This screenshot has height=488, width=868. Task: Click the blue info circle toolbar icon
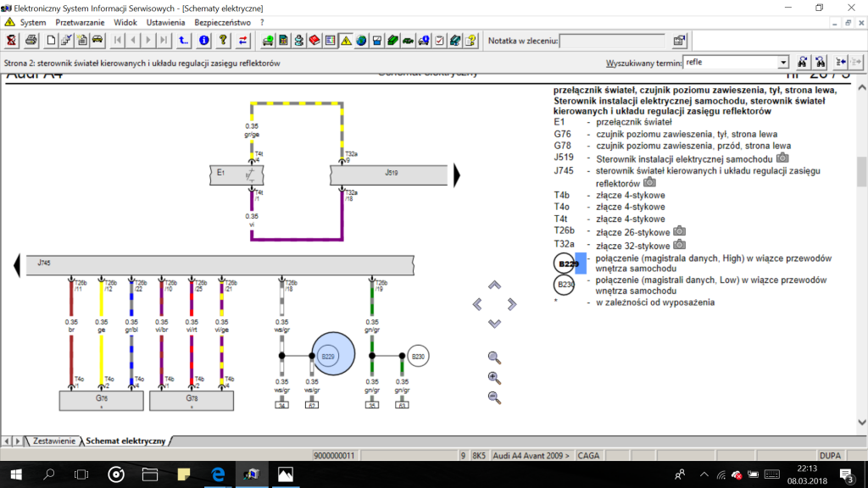[203, 41]
